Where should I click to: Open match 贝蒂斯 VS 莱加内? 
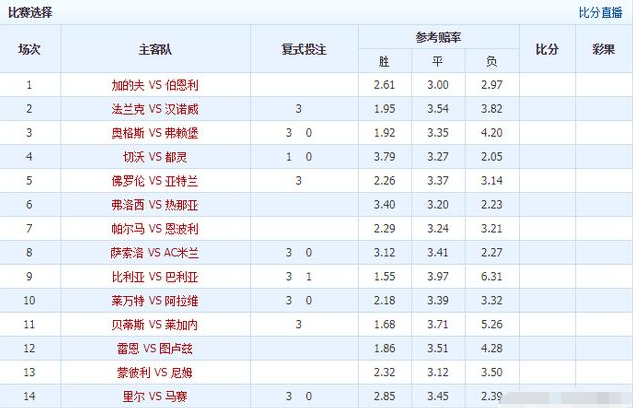click(155, 324)
